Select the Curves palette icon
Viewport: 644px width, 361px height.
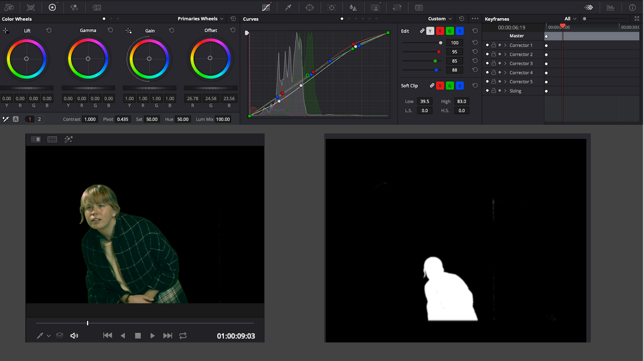click(x=266, y=8)
